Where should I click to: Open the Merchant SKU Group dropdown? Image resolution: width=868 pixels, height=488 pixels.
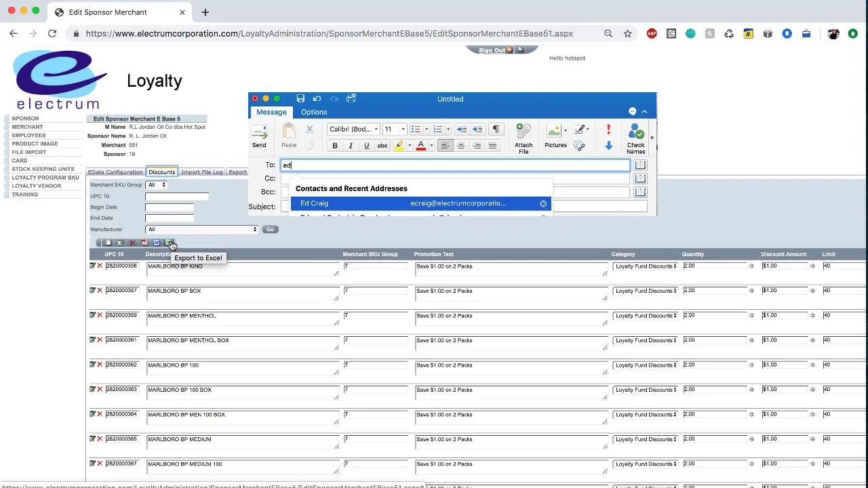pos(156,185)
